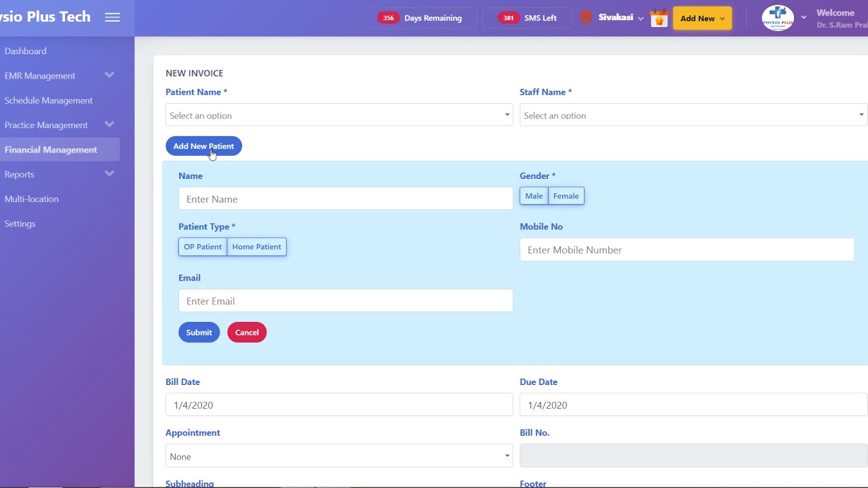Click the Enter Mobile Number field
Screen dimensions: 868x488
(x=687, y=250)
